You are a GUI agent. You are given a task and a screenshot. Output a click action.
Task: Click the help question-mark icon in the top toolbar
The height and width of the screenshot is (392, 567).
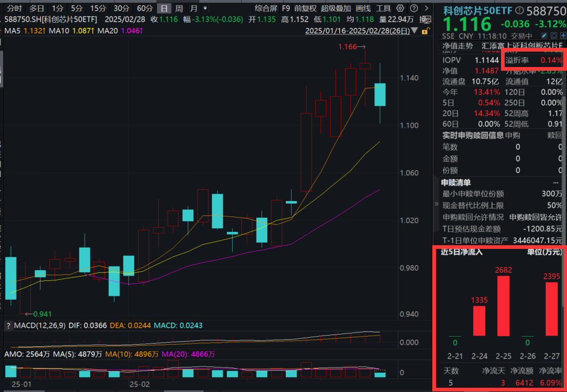(x=414, y=8)
